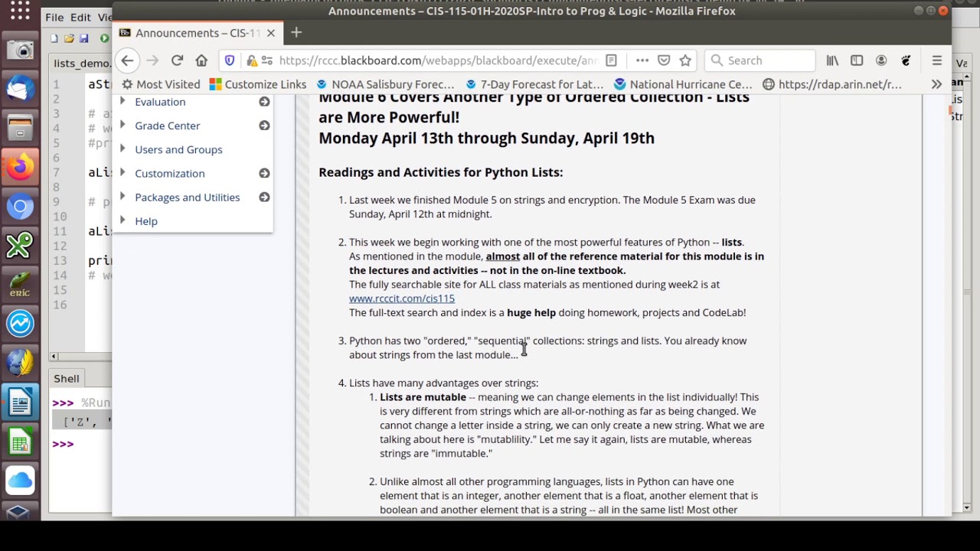The height and width of the screenshot is (551, 980).
Task: Click the Grade Center circled arrow button
Action: 264,126
